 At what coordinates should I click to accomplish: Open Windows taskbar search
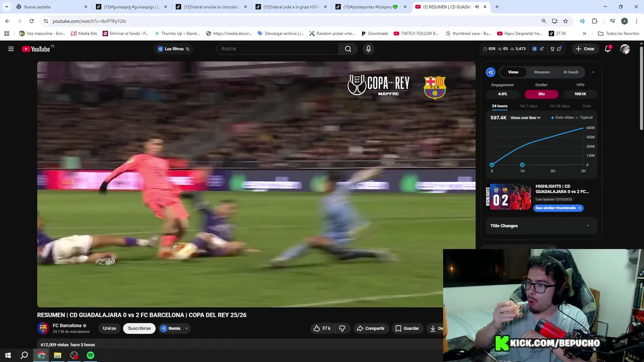[x=24, y=355]
